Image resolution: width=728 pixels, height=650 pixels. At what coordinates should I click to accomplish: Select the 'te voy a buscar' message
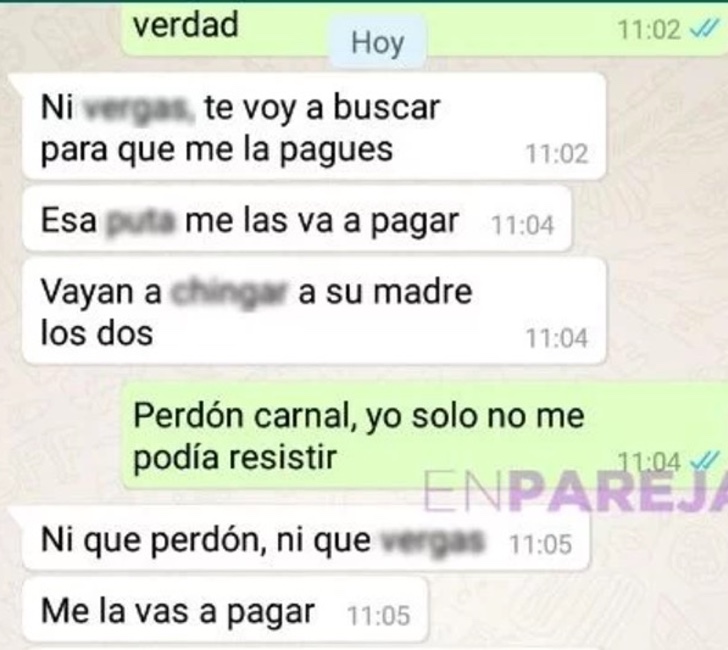314,126
